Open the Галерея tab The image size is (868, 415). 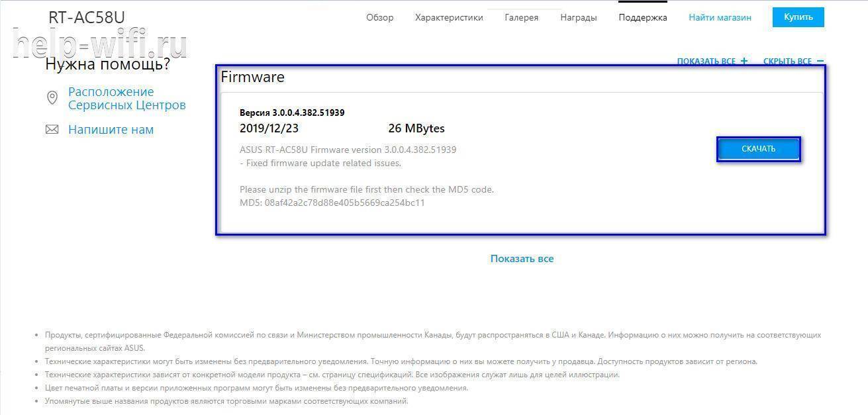(x=521, y=17)
